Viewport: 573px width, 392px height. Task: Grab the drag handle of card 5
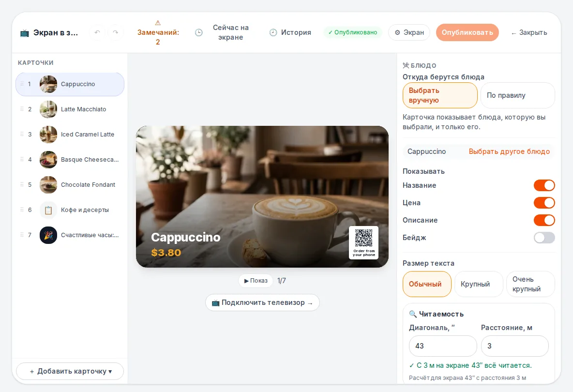[22, 184]
